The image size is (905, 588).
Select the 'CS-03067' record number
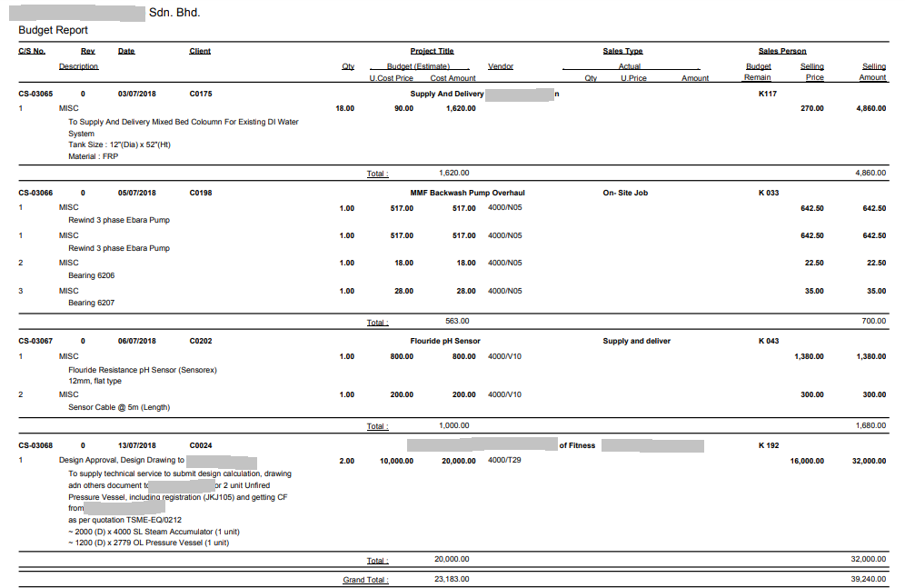click(35, 341)
